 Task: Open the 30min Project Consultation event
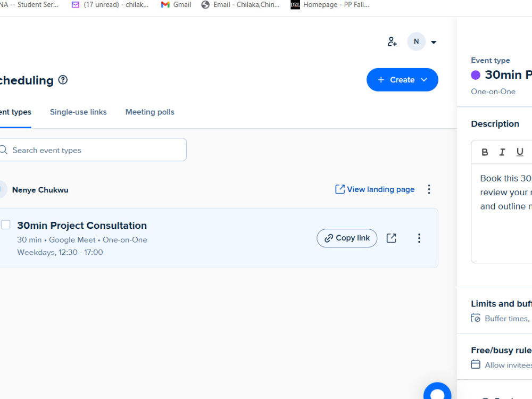coord(82,226)
